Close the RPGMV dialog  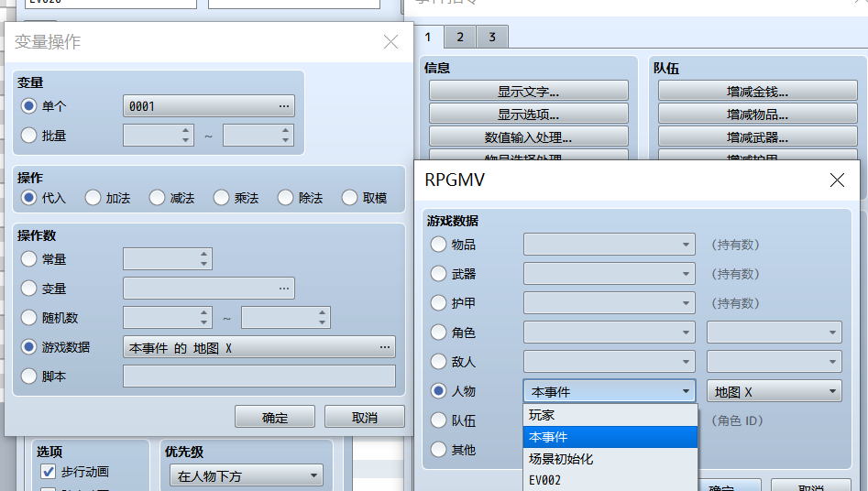click(x=837, y=180)
